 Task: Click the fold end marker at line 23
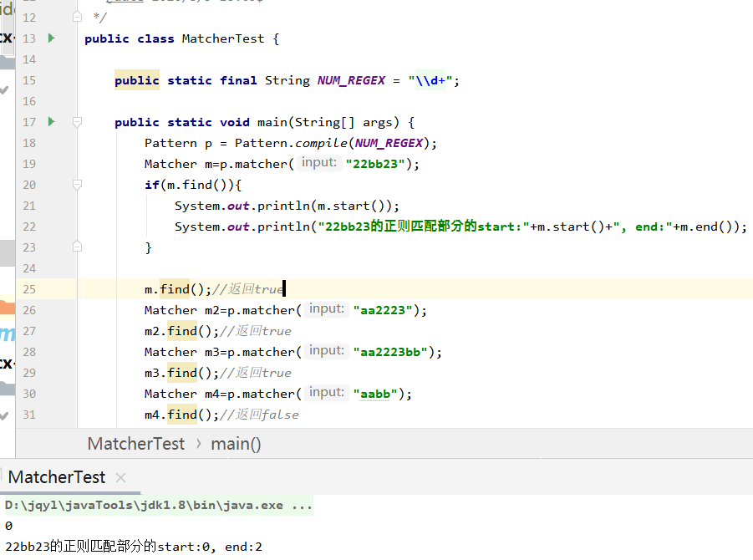pos(77,247)
